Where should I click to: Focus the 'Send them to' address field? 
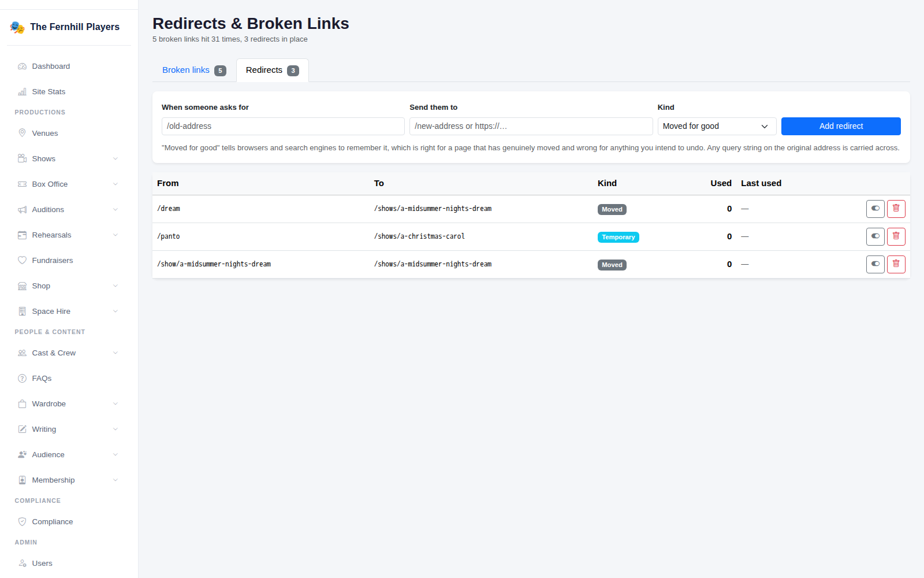pyautogui.click(x=531, y=127)
